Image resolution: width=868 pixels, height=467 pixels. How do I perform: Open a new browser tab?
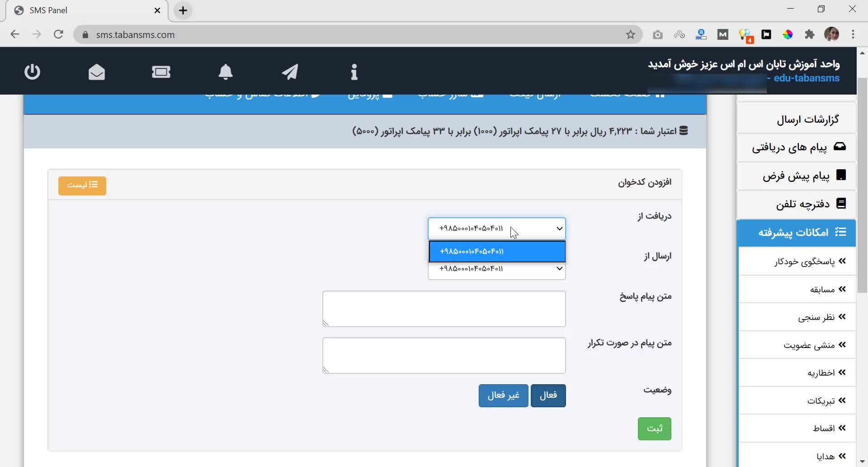tap(183, 10)
